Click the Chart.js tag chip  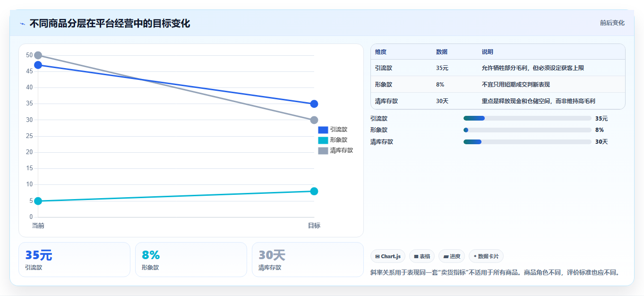tap(388, 256)
